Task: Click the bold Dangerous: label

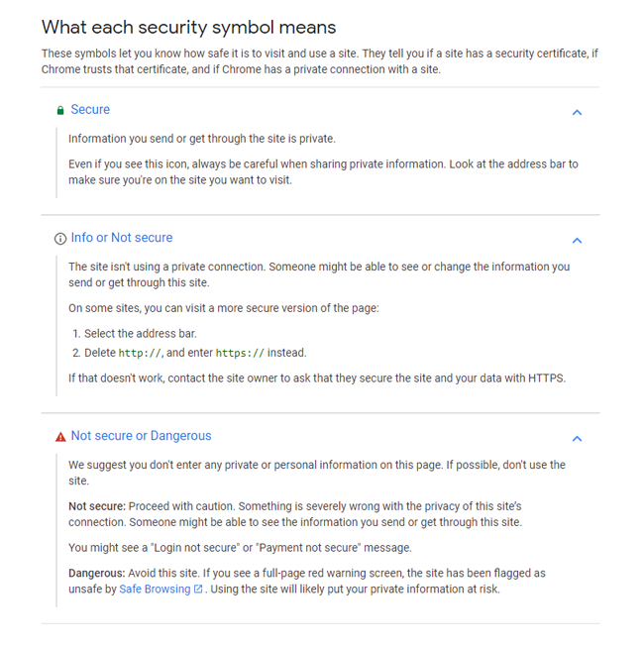Action: [x=96, y=573]
